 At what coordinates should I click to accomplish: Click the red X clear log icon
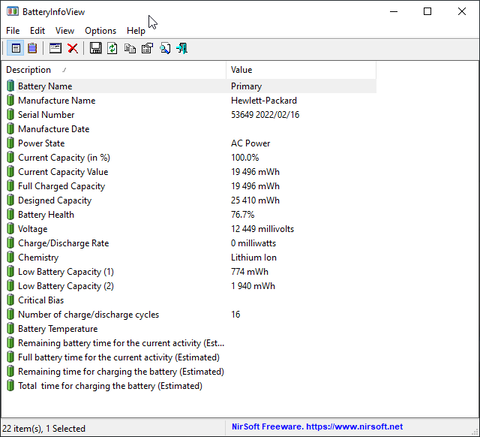click(73, 49)
